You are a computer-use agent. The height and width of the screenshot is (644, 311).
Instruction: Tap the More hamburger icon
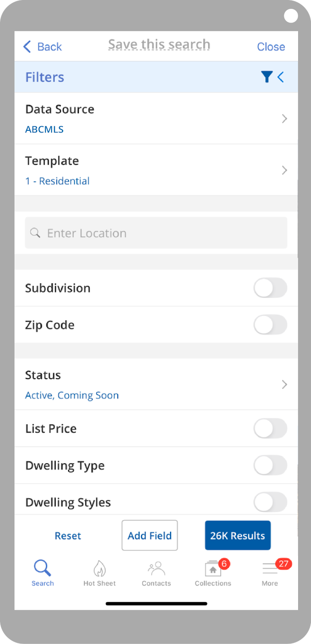(x=270, y=569)
